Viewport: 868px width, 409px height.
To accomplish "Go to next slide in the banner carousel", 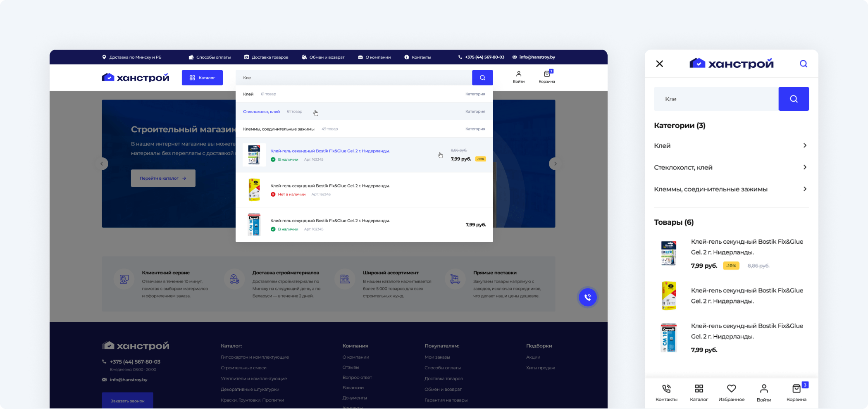I will coord(556,164).
